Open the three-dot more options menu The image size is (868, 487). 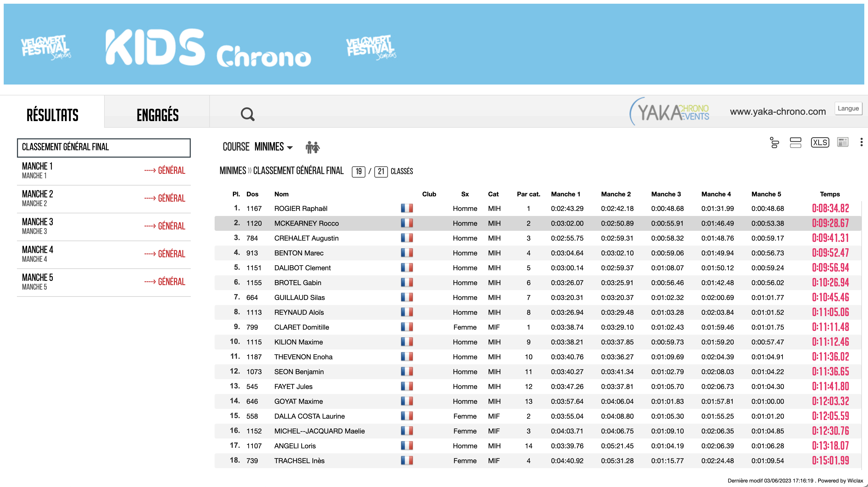[x=861, y=142]
